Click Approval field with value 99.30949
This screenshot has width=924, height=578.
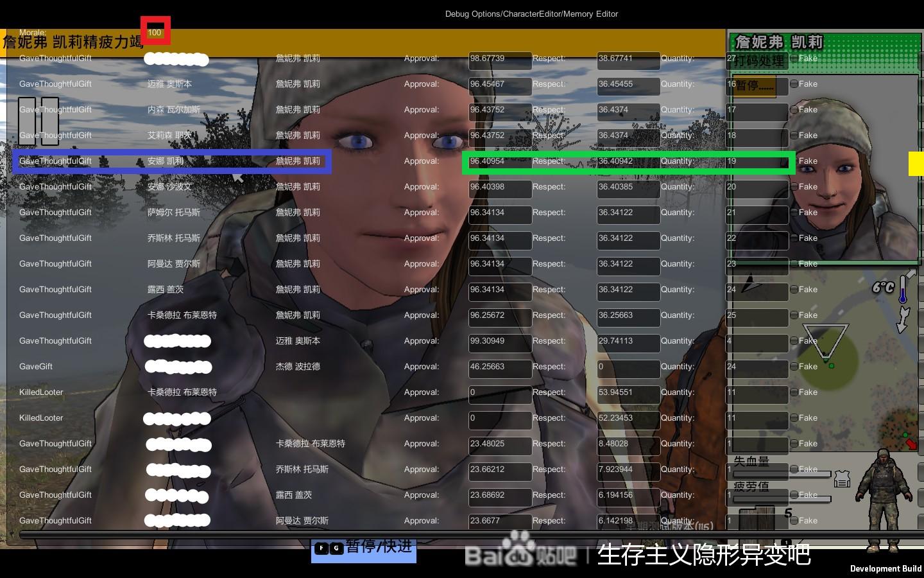point(500,342)
